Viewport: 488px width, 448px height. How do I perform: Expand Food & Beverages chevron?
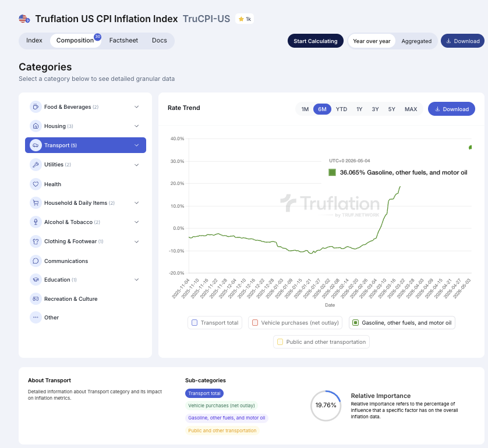point(137,107)
